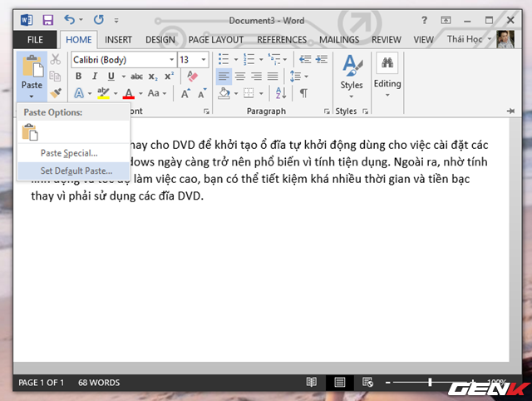Undo the last action
This screenshot has width=532, height=401.
69,20
